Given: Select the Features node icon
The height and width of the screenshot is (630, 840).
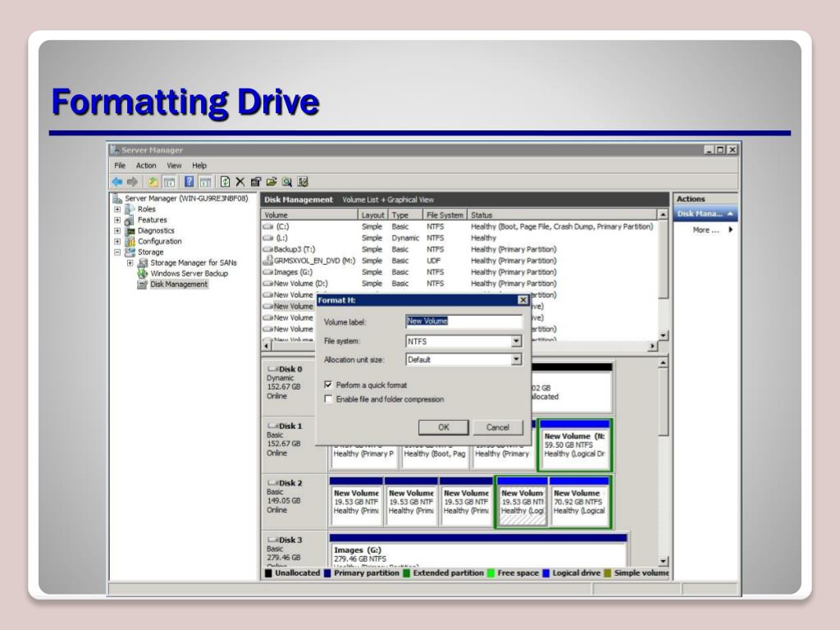Looking at the screenshot, I should pyautogui.click(x=130, y=220).
